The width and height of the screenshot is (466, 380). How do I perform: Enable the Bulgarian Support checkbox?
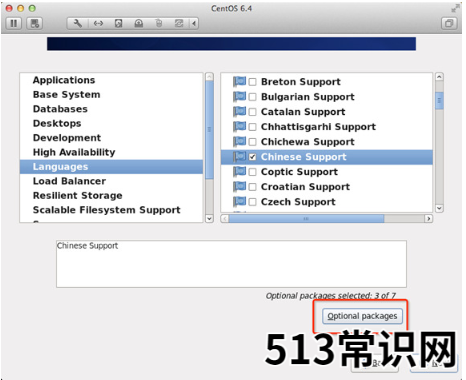pos(253,97)
